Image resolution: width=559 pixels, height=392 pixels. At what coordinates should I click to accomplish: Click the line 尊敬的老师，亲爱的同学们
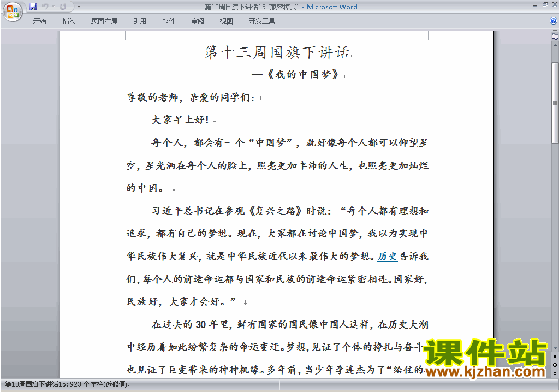coord(191,97)
